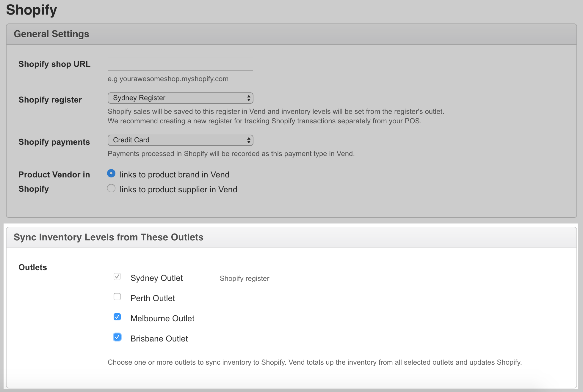The image size is (583, 392).
Task: Click the Shopify page title
Action: coord(32,10)
